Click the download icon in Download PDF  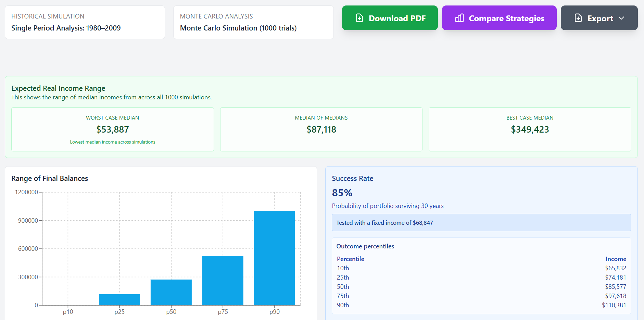359,18
